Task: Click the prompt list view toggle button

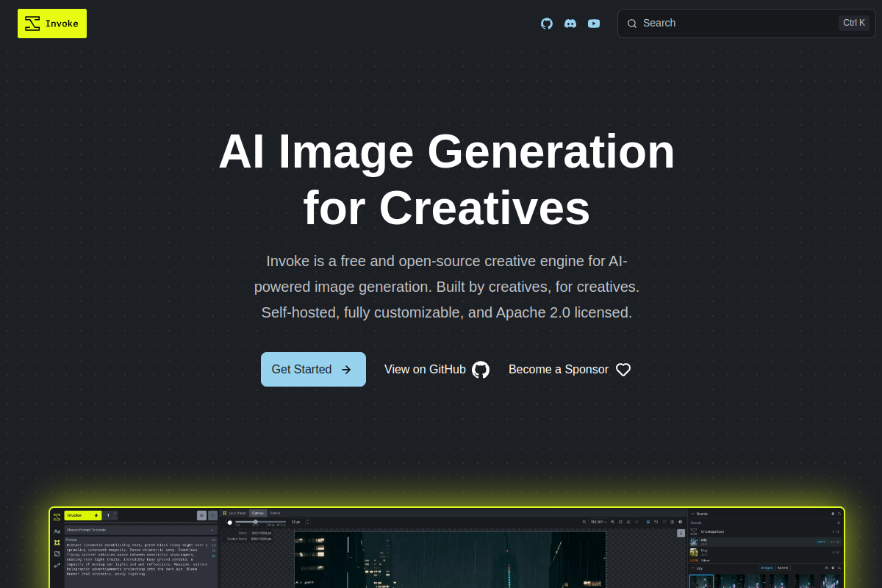Action: point(201,515)
